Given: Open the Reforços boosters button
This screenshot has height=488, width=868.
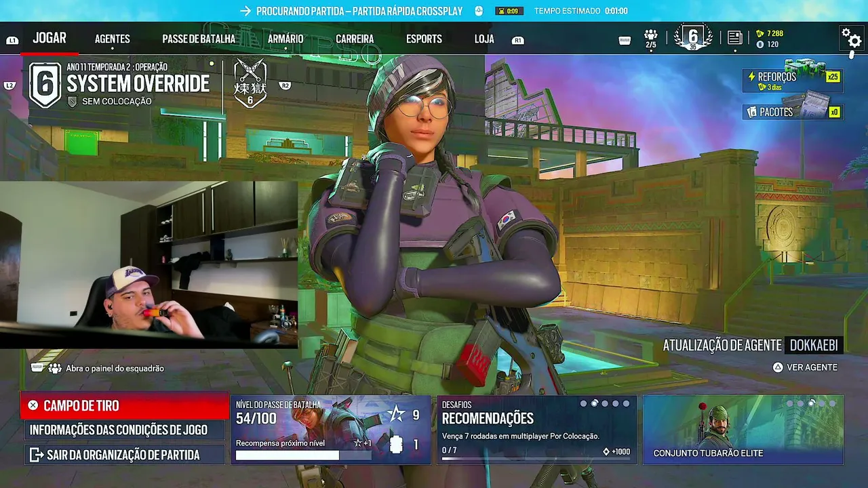Looking at the screenshot, I should tap(793, 81).
